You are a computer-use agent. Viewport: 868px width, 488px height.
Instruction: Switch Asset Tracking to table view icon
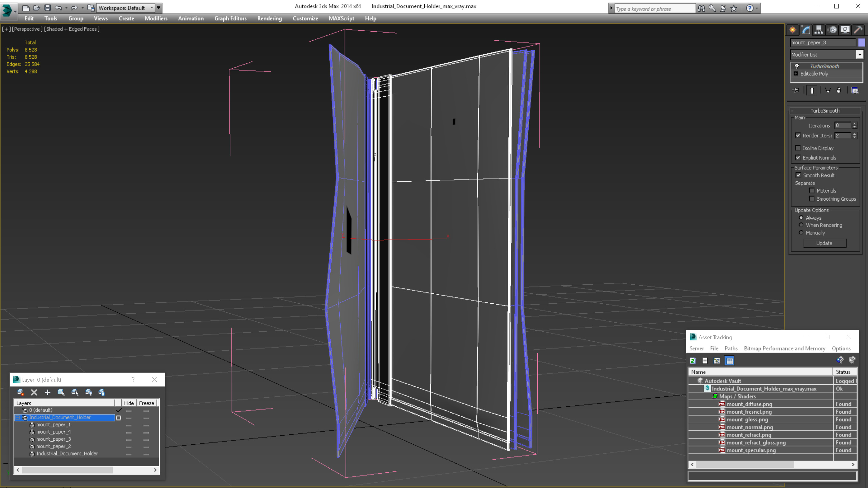pos(729,361)
